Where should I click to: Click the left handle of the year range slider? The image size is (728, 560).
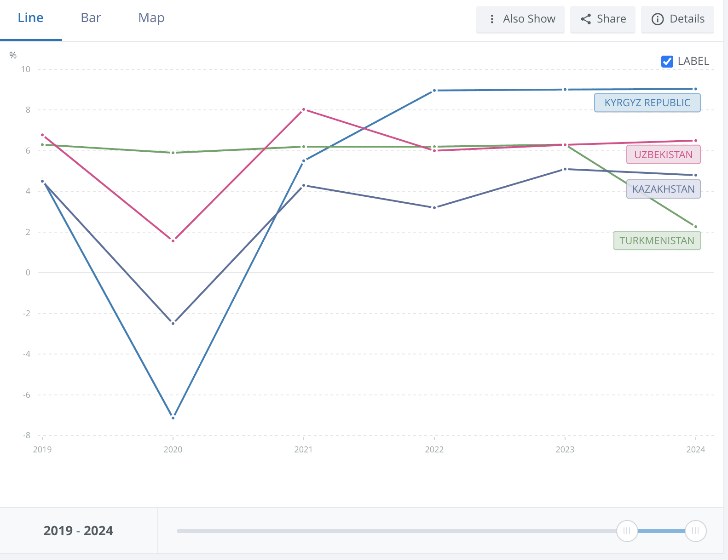(627, 531)
